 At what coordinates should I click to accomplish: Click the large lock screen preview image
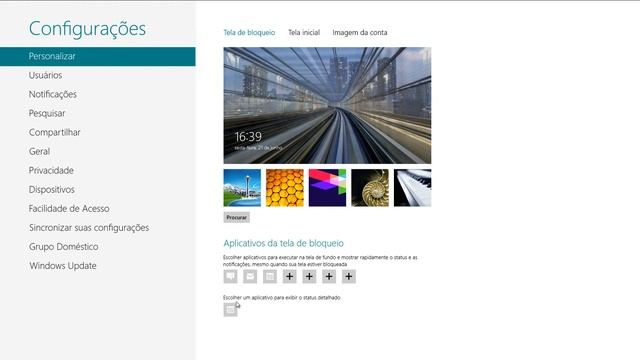[327, 105]
